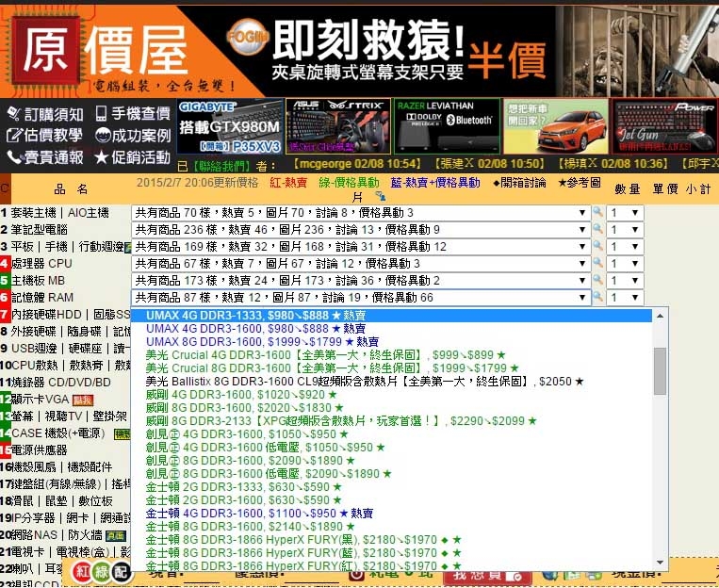
Task: Select 威剛 4G DDR3-1600 option
Action: (x=391, y=395)
